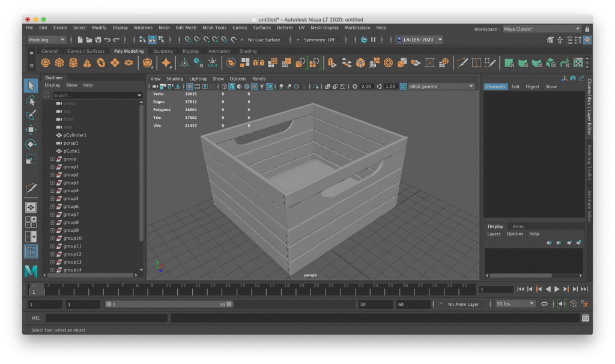Toggle playback loop mode button

[x=544, y=304]
